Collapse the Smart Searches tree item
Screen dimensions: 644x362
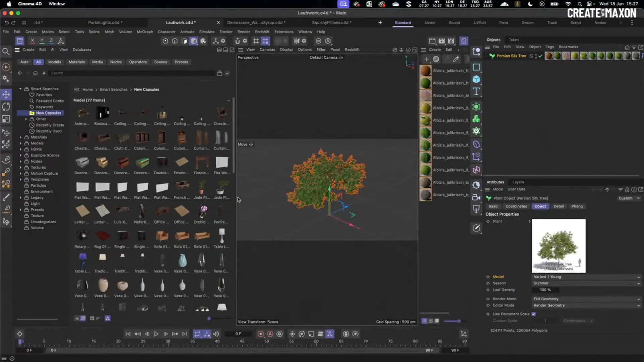point(20,89)
